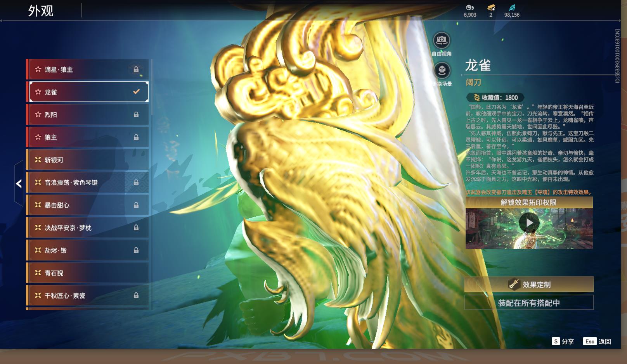Click lock icon on 摘星·狼主 skin

(136, 69)
